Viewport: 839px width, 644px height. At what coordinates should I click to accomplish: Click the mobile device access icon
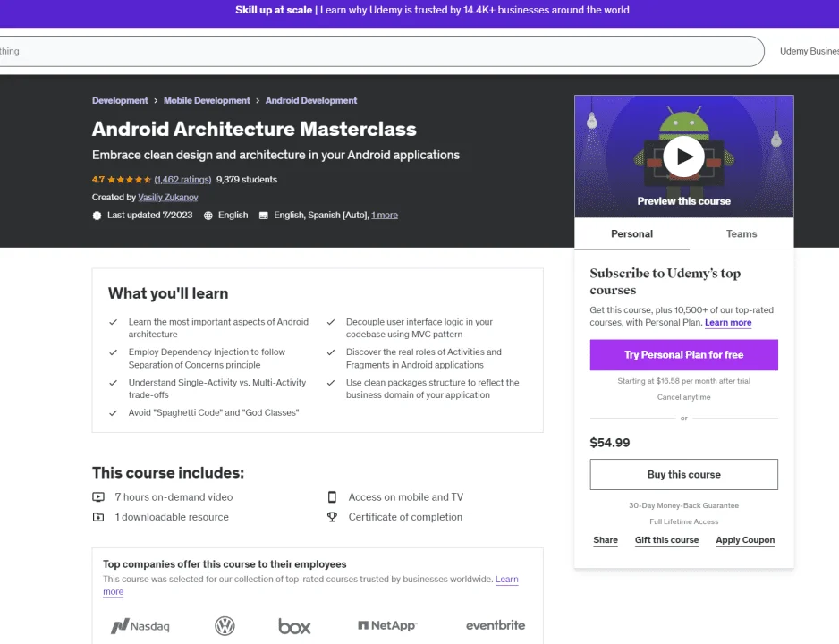pyautogui.click(x=332, y=497)
